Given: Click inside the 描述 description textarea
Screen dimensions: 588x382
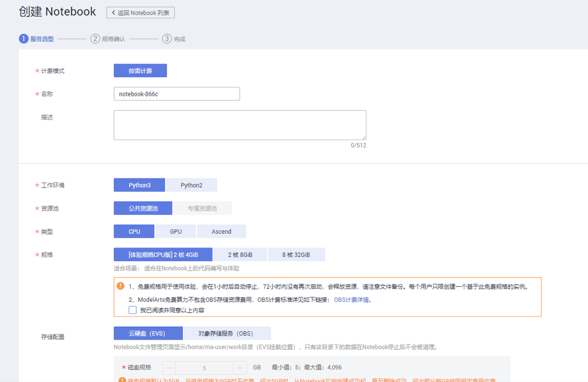Looking at the screenshot, I should point(239,124).
